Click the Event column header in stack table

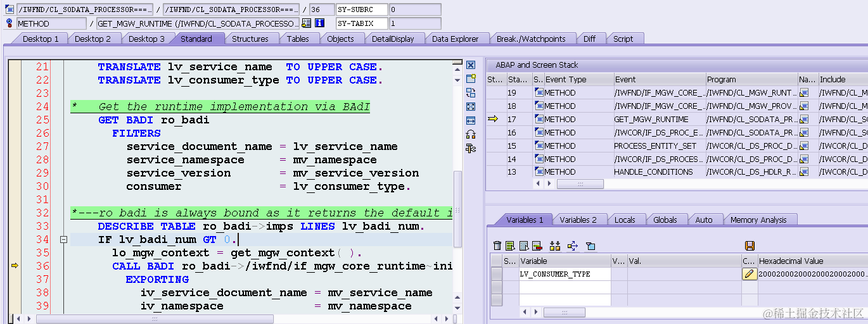pyautogui.click(x=660, y=79)
